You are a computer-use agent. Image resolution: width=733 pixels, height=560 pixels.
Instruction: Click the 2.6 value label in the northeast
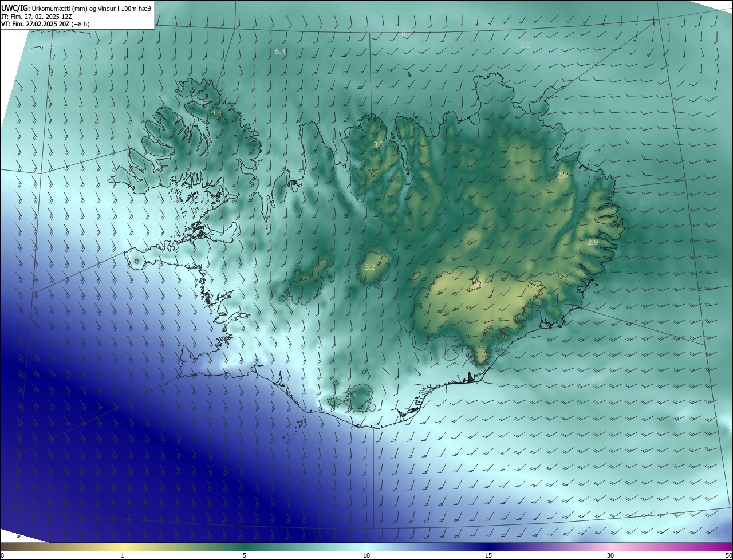[x=562, y=175]
